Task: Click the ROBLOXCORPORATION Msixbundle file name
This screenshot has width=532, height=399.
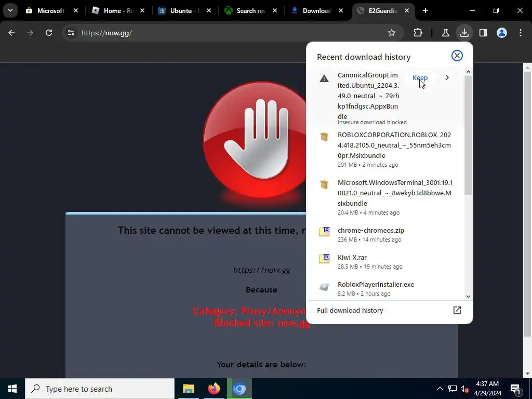Action: pyautogui.click(x=394, y=145)
